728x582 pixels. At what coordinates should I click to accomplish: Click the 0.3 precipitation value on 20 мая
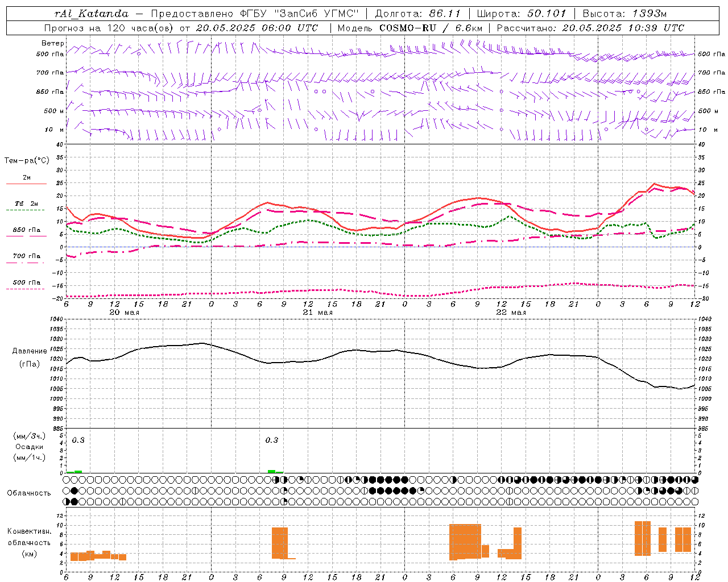click(x=78, y=440)
